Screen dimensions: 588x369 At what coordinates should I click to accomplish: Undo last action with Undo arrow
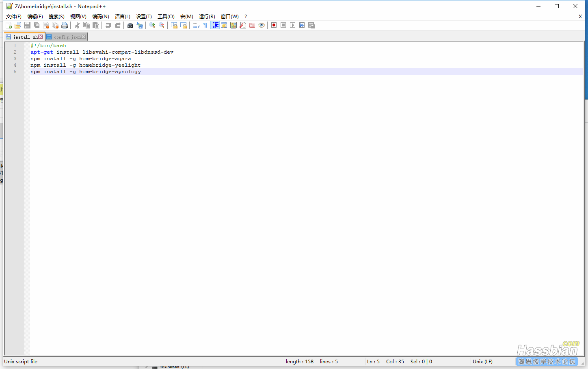(x=108, y=25)
